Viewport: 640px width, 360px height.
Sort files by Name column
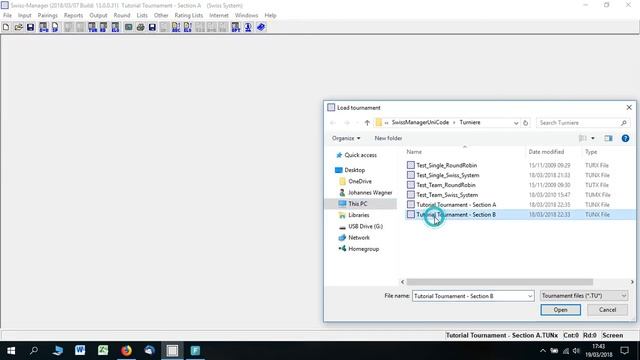click(x=414, y=152)
